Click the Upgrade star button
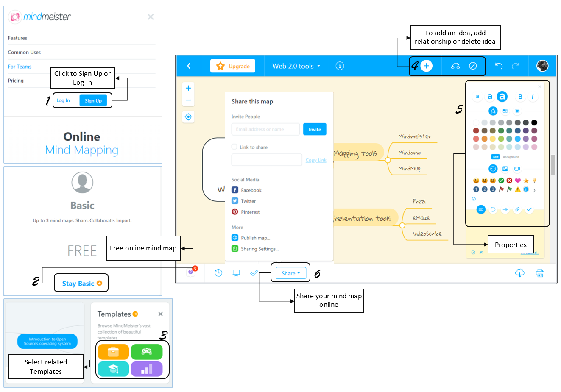The height and width of the screenshot is (392, 561). click(233, 66)
